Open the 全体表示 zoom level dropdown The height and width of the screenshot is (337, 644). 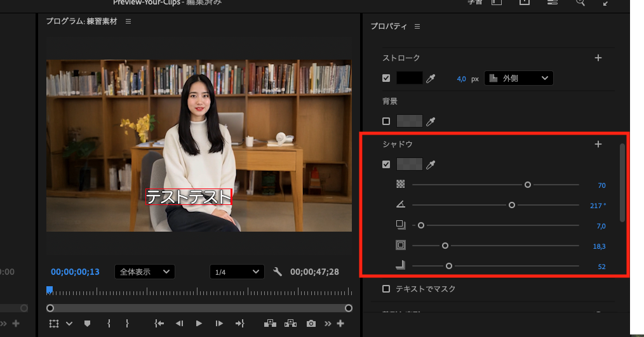[144, 272]
